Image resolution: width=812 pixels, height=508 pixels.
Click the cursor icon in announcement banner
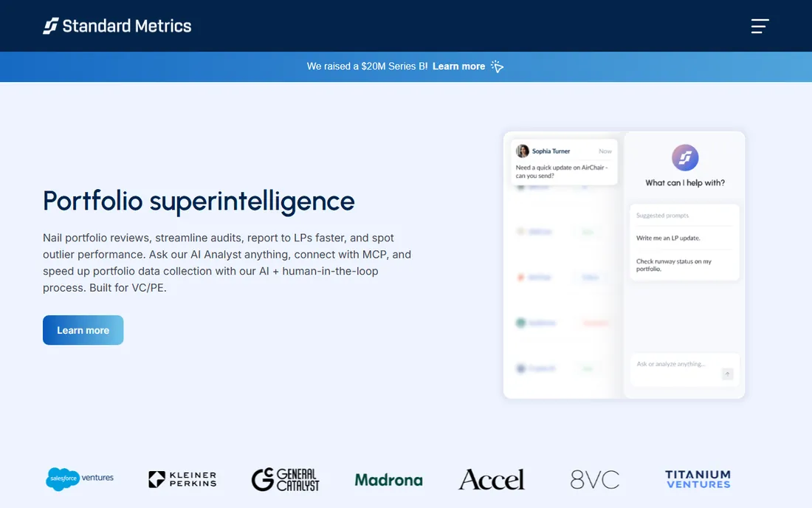(x=497, y=66)
